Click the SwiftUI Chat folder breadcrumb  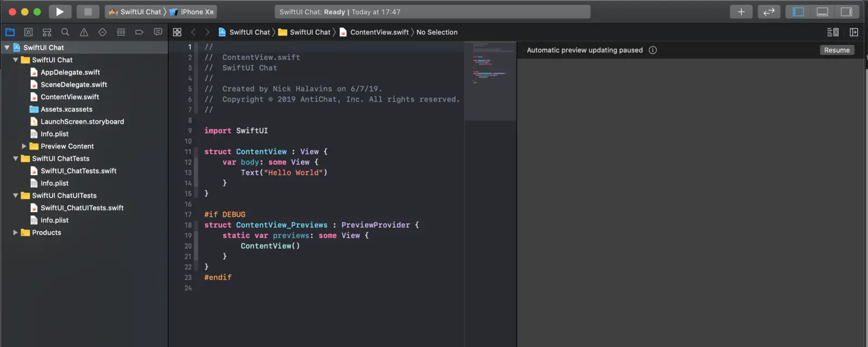click(x=304, y=32)
